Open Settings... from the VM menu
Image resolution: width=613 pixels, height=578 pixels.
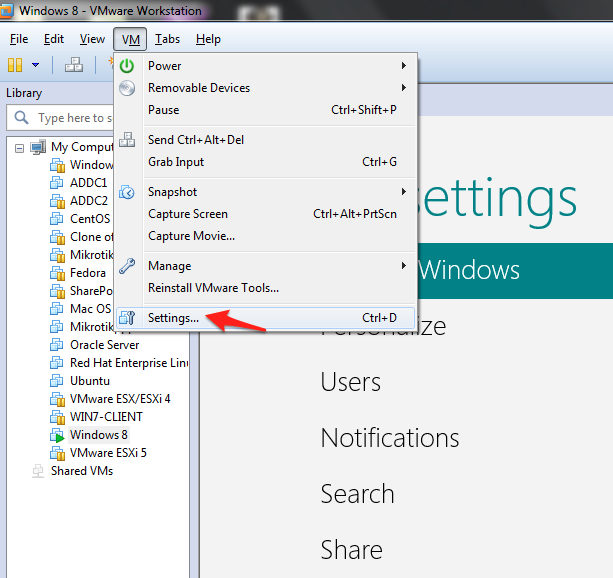coord(265,318)
